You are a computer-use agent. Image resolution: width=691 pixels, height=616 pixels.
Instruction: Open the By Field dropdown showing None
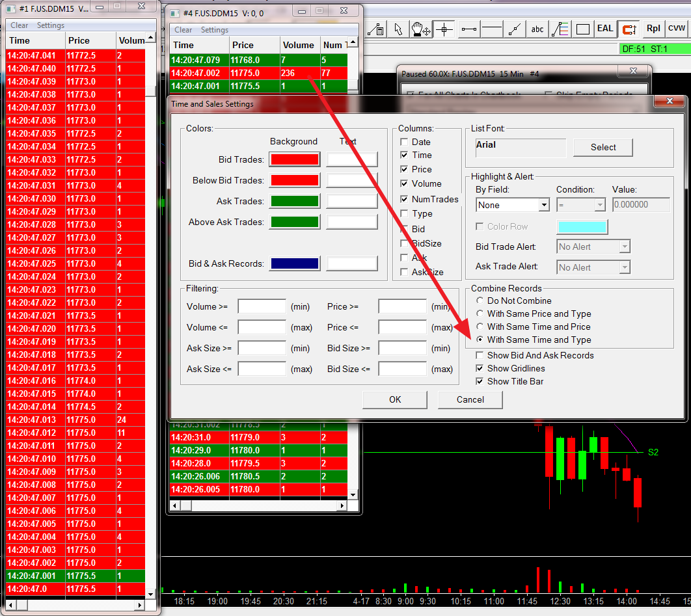513,205
